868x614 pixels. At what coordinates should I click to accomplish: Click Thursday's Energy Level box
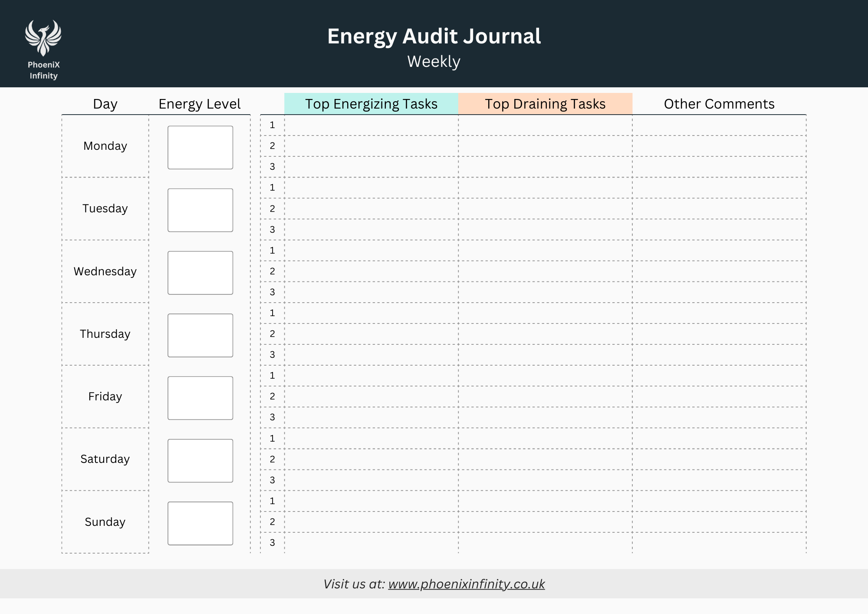click(x=200, y=335)
